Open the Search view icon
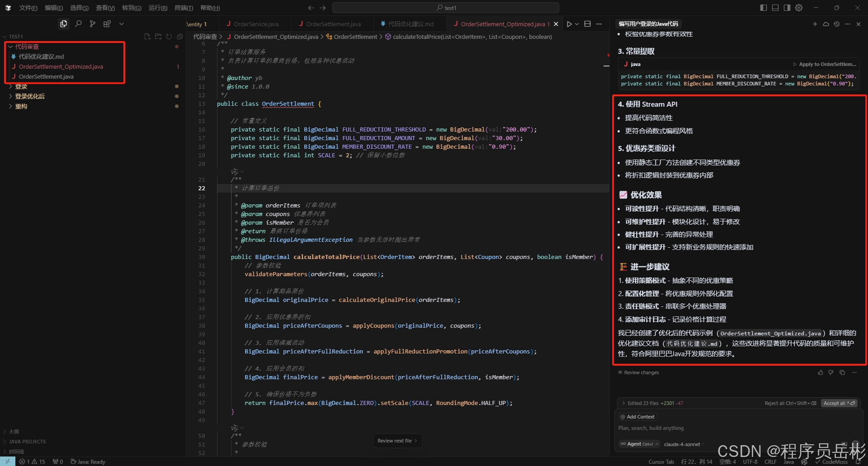This screenshot has height=466, width=868. (x=78, y=24)
